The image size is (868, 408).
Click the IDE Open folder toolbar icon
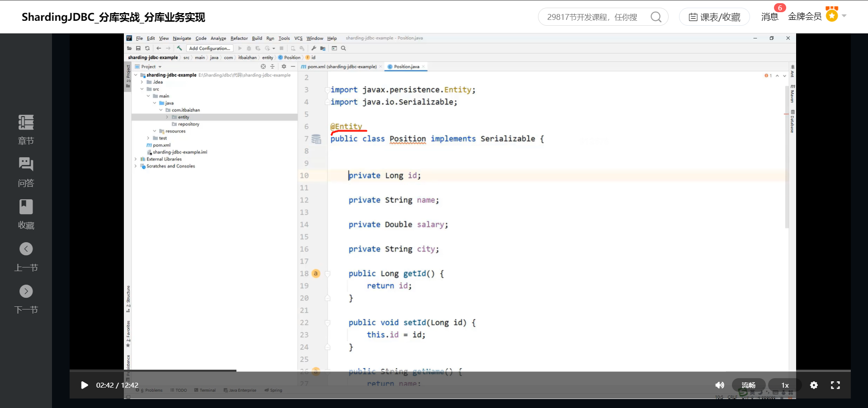point(130,48)
